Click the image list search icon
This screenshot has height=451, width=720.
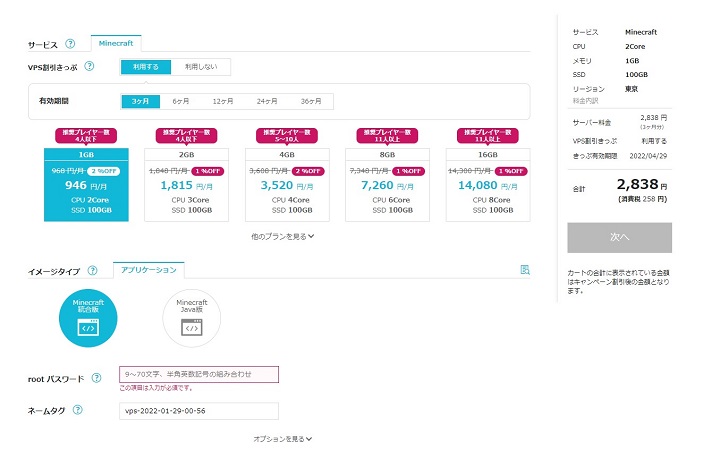pyautogui.click(x=525, y=270)
